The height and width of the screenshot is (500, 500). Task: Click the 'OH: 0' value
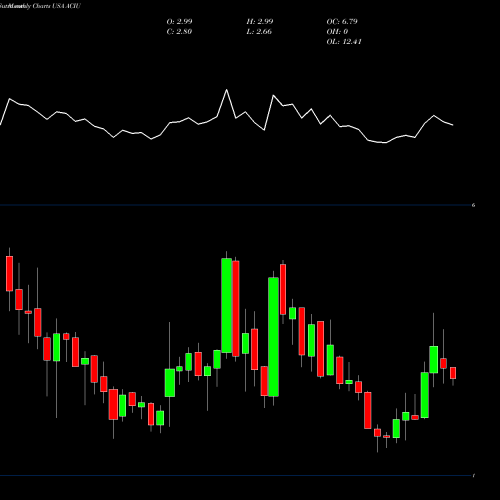[337, 32]
